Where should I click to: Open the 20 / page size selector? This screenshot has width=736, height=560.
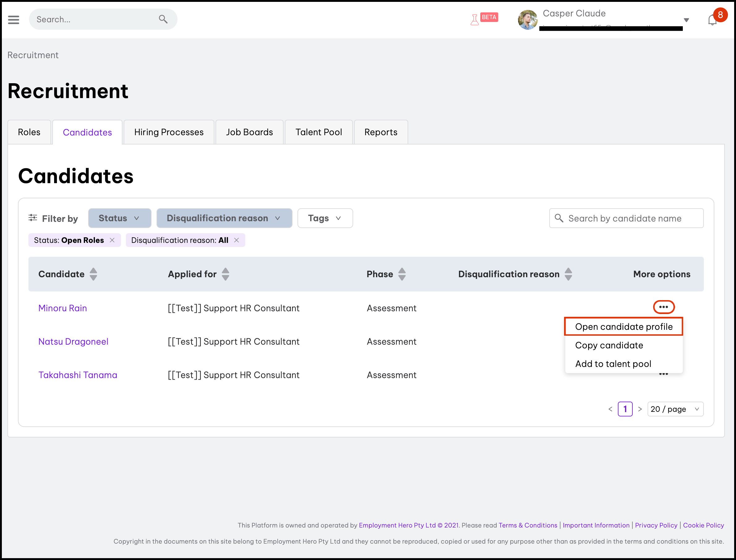(675, 409)
